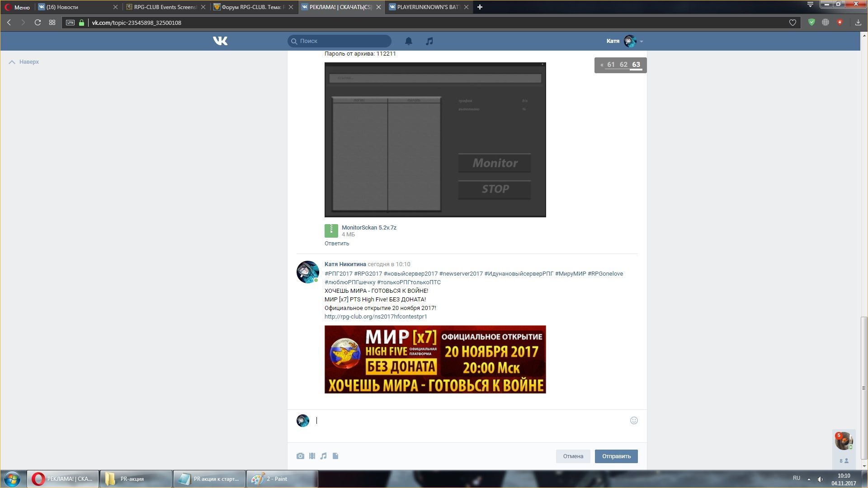The width and height of the screenshot is (868, 488).
Task: Open the post timestamp сегодня в 10:10
Action: [389, 264]
